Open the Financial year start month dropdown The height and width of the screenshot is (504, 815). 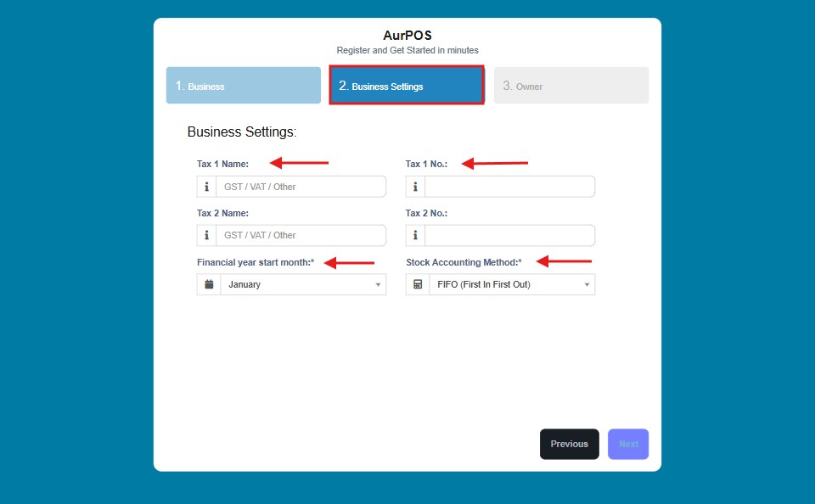[304, 284]
